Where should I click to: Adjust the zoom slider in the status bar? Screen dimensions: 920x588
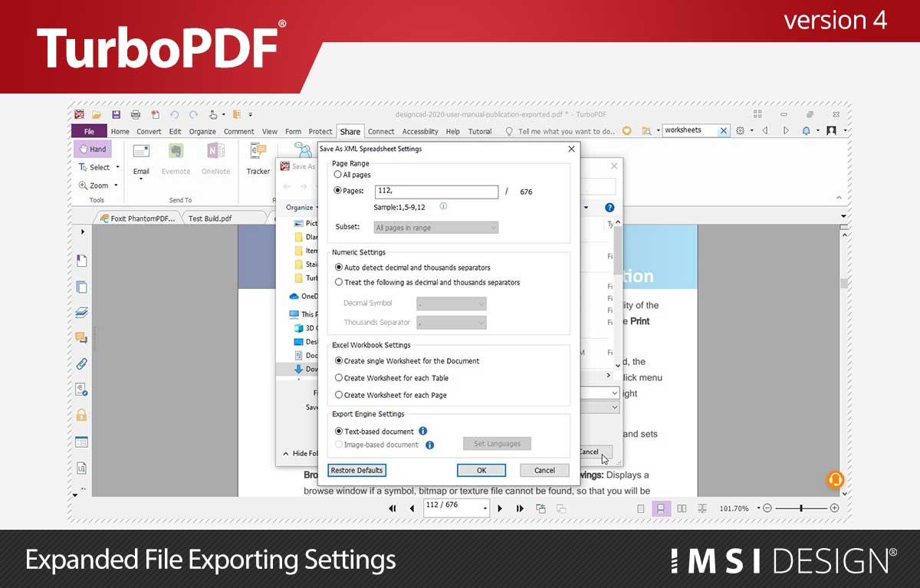point(801,508)
